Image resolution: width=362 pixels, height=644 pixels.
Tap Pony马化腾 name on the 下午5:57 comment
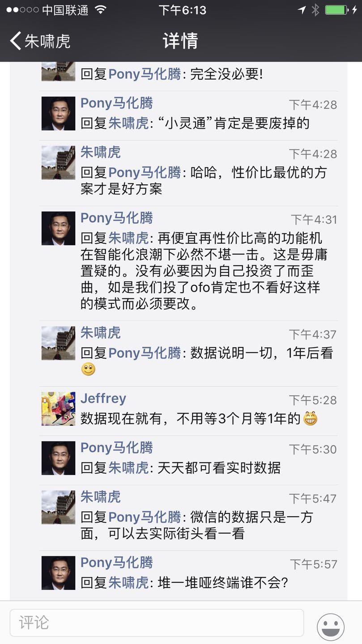click(x=117, y=562)
